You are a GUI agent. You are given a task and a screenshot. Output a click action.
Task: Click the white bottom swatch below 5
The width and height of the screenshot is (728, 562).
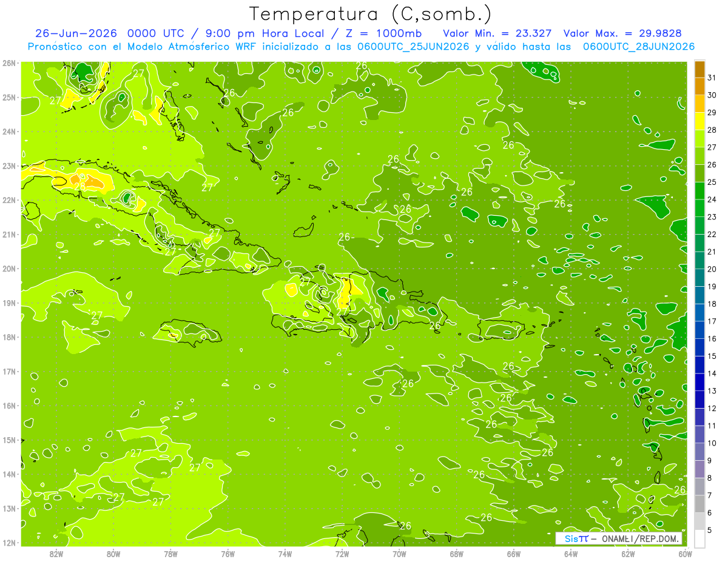pyautogui.click(x=699, y=538)
